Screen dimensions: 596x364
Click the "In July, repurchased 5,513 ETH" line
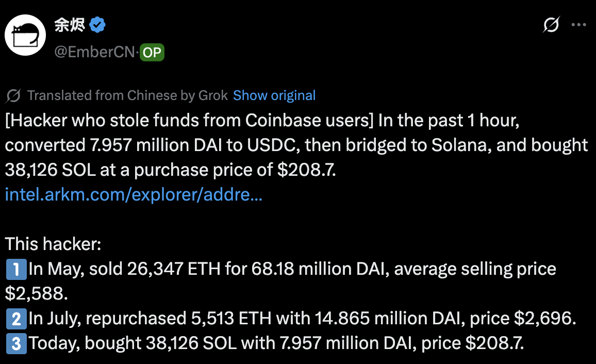(302, 319)
